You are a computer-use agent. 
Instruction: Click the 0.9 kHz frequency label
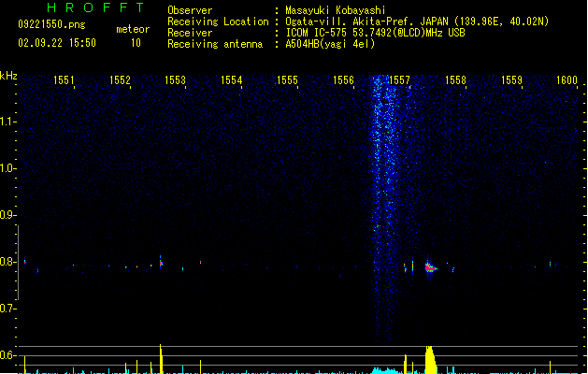tap(7, 215)
